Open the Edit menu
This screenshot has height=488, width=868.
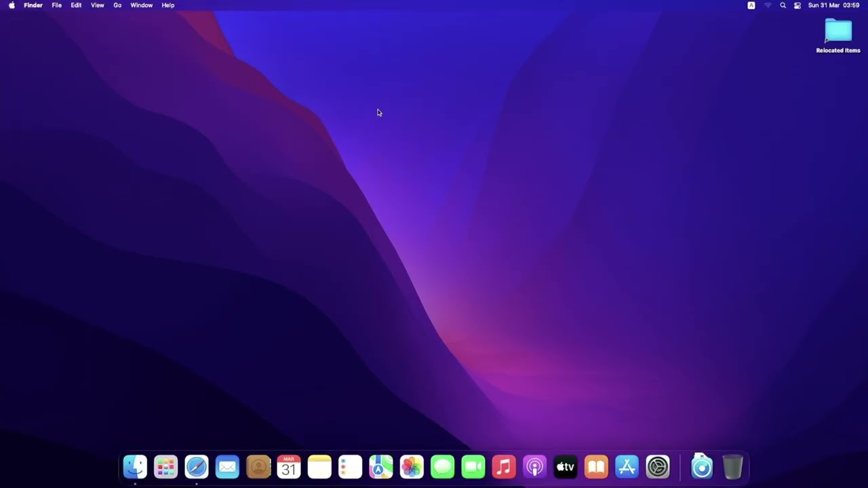pos(76,5)
